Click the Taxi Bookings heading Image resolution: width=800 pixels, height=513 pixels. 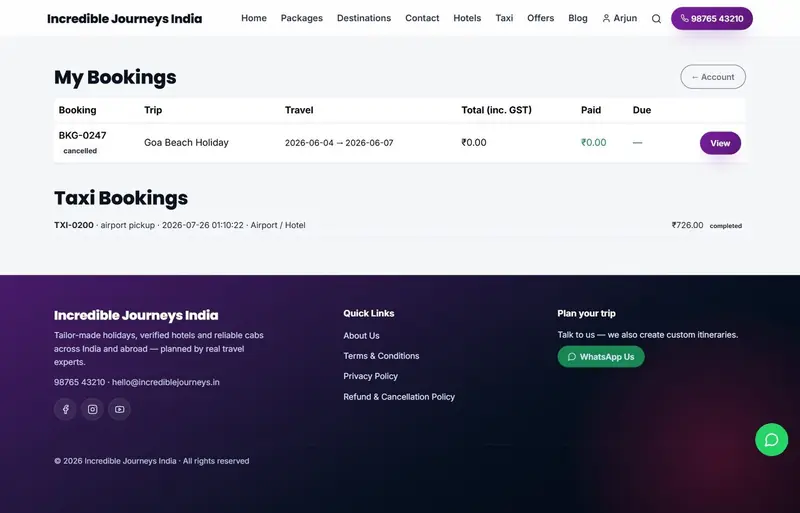[x=121, y=198]
